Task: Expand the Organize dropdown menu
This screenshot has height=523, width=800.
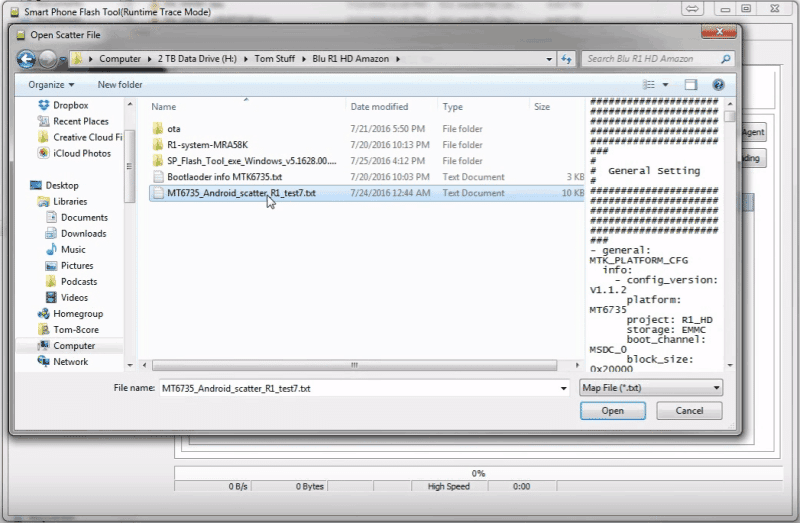Action: pos(51,85)
